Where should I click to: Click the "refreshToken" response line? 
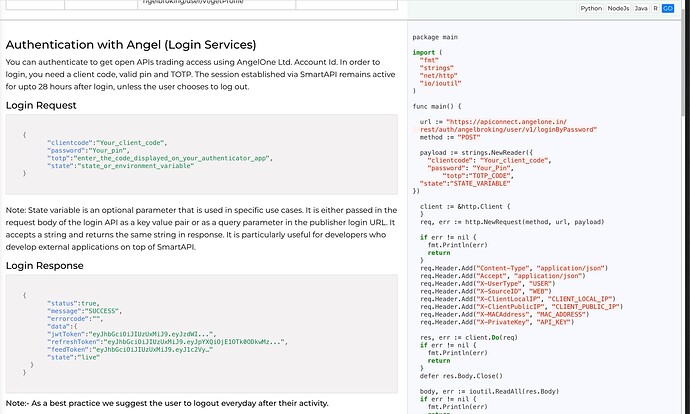(167, 342)
